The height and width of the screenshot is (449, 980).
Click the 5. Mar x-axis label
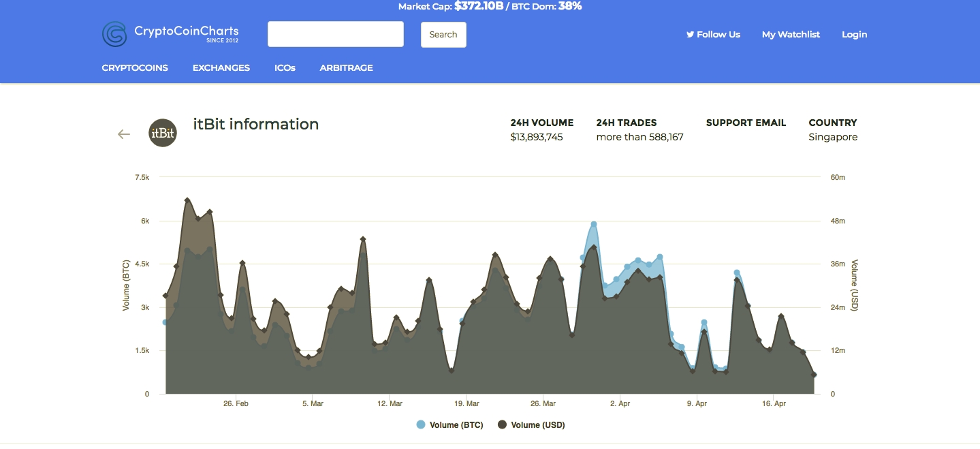(313, 403)
